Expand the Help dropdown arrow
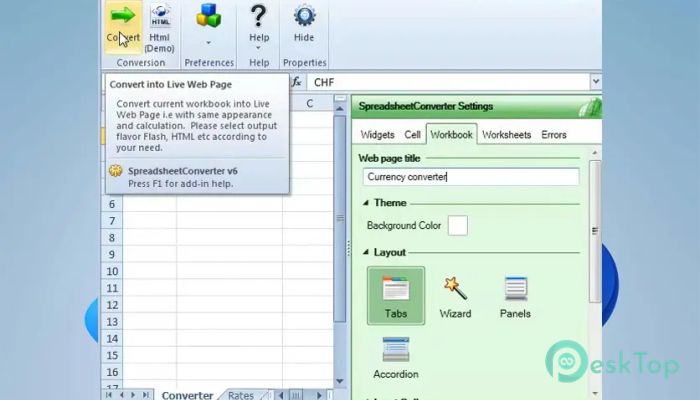The height and width of the screenshot is (400, 700). 259,48
